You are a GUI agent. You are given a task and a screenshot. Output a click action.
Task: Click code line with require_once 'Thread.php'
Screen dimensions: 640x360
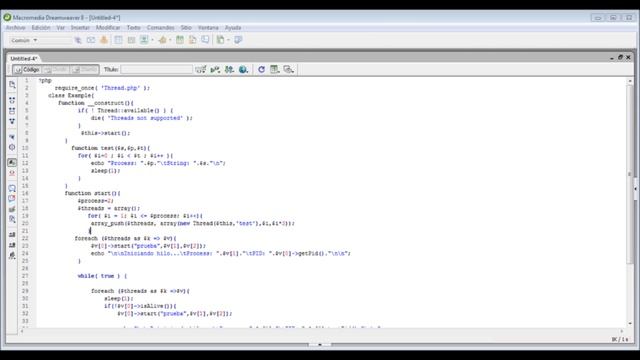[102, 88]
